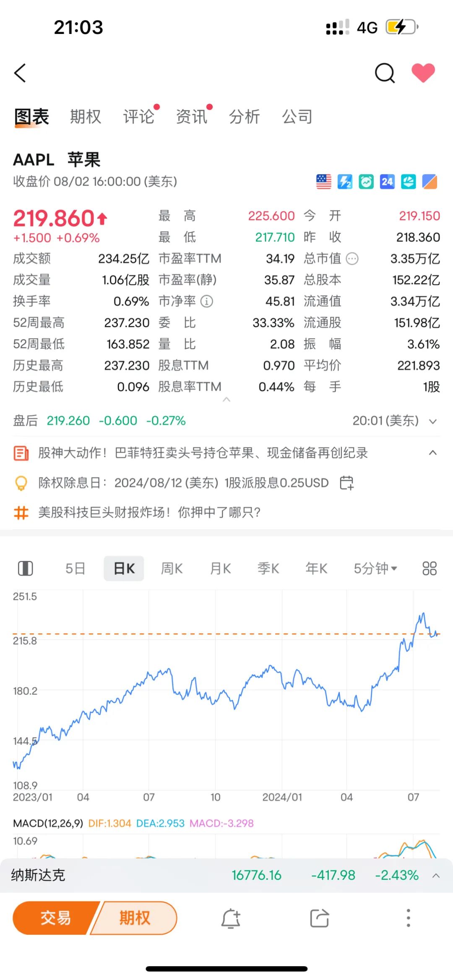This screenshot has height=980, width=453.
Task: Select the 周K chart period
Action: click(172, 568)
